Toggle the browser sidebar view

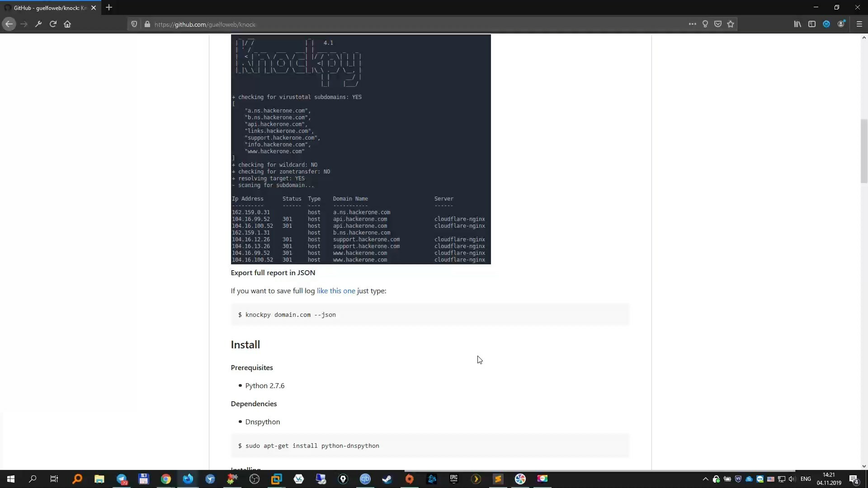pos(812,24)
